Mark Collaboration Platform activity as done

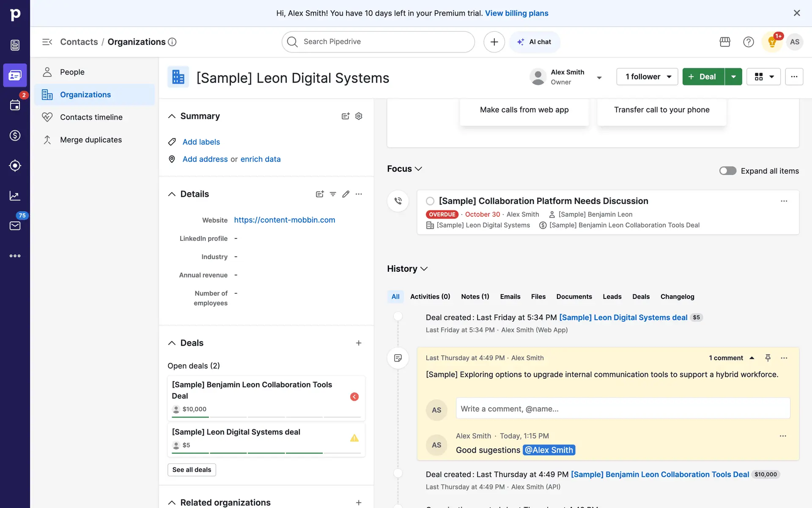(x=430, y=201)
